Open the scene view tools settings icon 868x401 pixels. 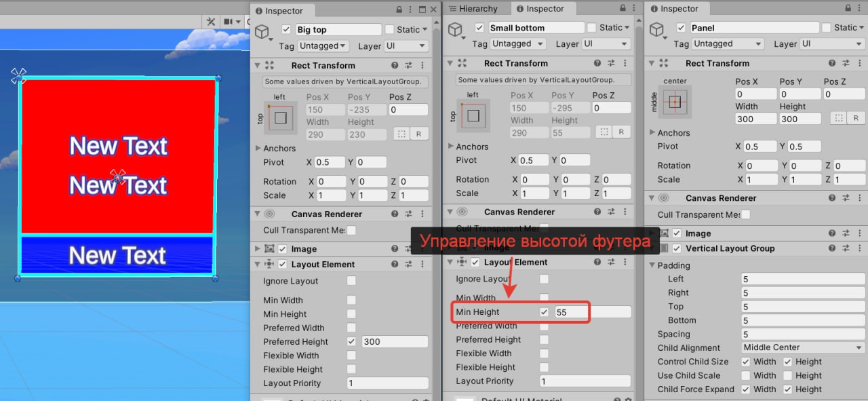click(x=211, y=22)
